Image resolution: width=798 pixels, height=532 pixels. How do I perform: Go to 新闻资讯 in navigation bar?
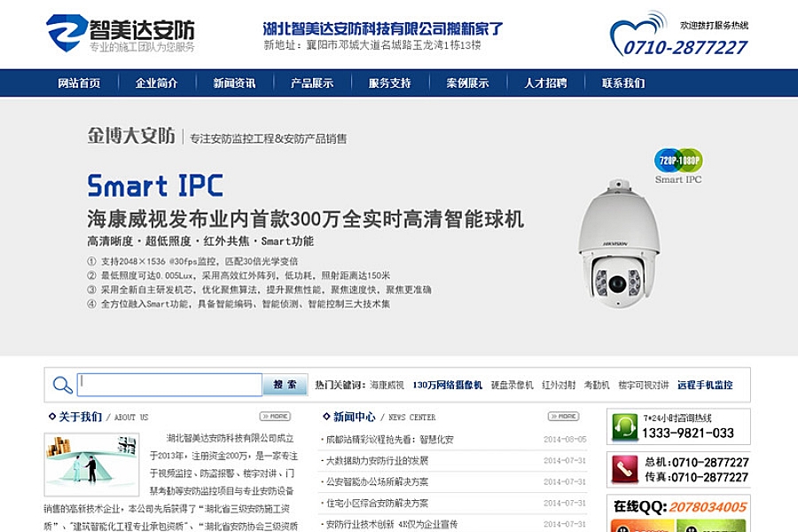235,83
